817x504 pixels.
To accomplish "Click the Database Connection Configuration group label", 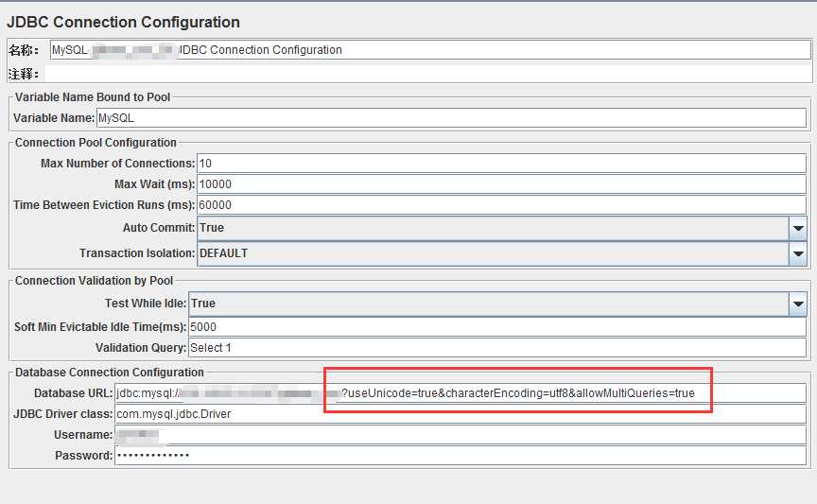I will [110, 373].
